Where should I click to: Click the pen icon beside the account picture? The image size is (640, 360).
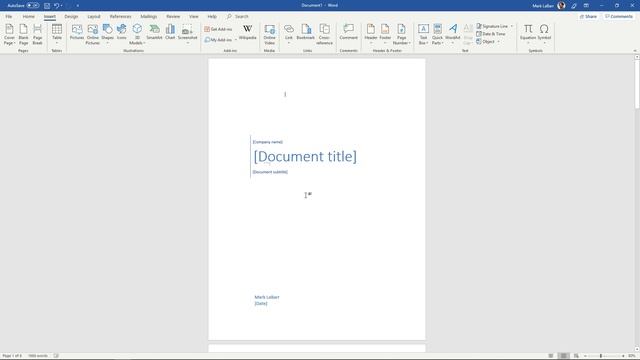574,6
